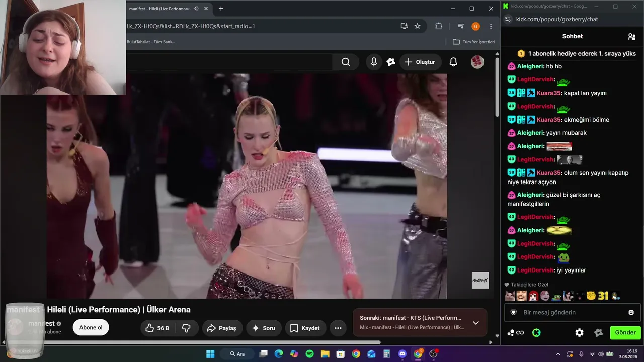This screenshot has height=362, width=644.
Task: Save the video using Kaydet
Action: pos(305,328)
